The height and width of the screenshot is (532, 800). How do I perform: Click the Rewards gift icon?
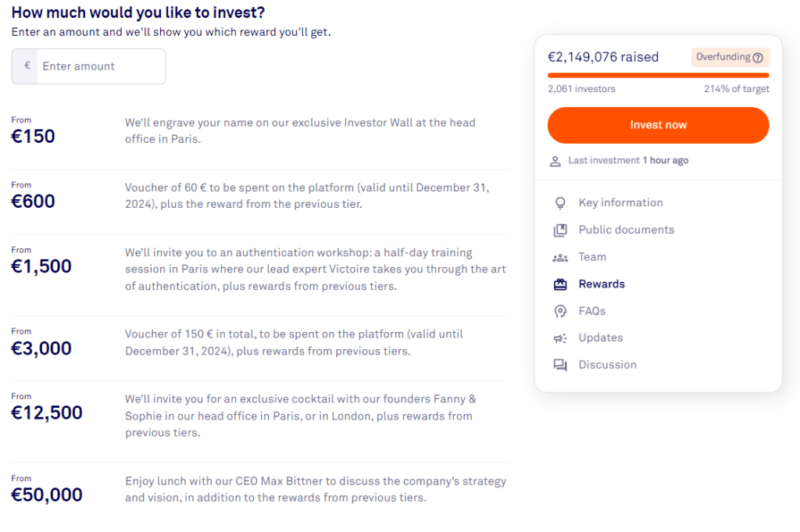pyautogui.click(x=559, y=284)
